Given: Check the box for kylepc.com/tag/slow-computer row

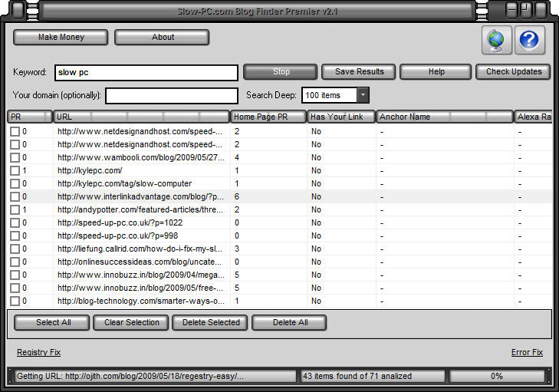Looking at the screenshot, I should click(15, 183).
